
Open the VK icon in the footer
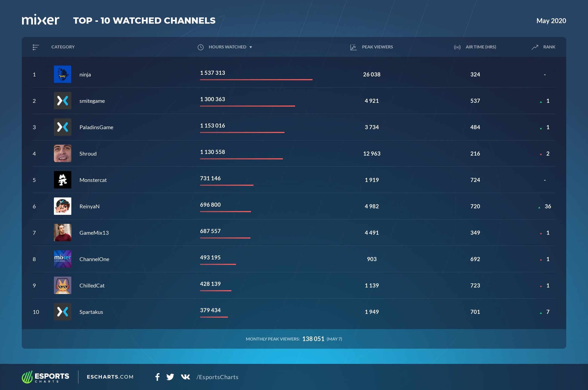185,377
